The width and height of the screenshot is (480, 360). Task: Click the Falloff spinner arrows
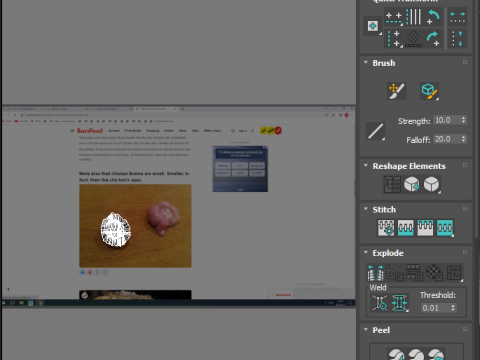click(x=463, y=139)
